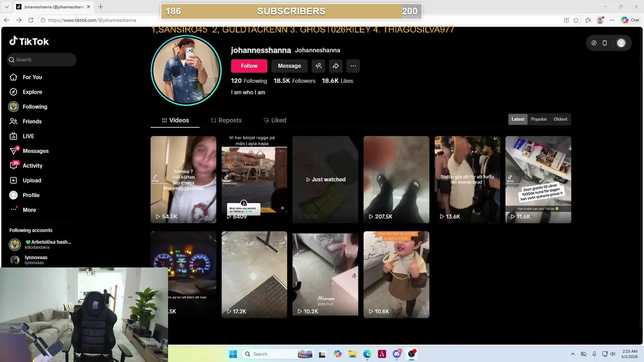The height and width of the screenshot is (362, 644).
Task: Click the add-friend suggestion icon
Action: pyautogui.click(x=318, y=66)
